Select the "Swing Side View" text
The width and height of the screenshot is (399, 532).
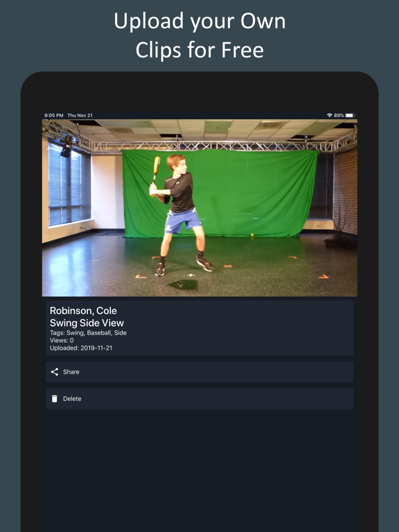click(x=87, y=323)
